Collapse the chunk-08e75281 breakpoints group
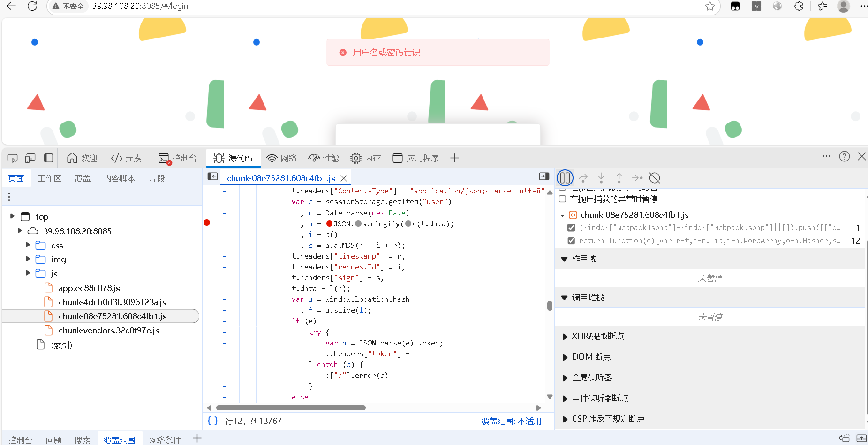The height and width of the screenshot is (445, 868). coord(563,215)
